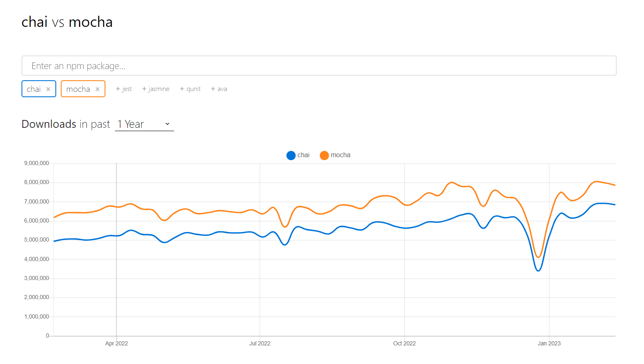Toggle mocha series via legend label

coord(341,155)
